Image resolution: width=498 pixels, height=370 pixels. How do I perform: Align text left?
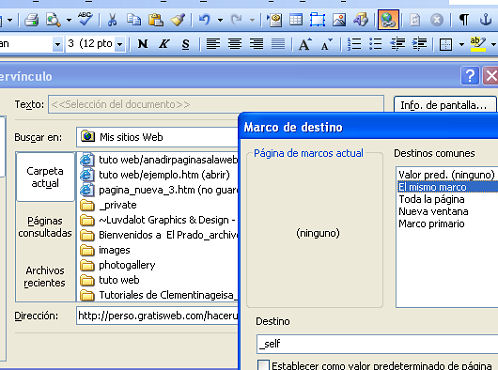(213, 44)
